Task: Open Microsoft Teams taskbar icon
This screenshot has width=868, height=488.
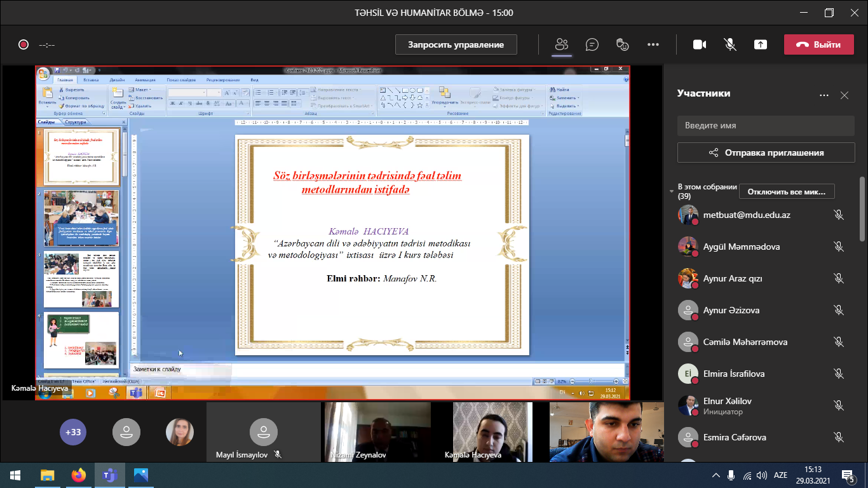Action: pyautogui.click(x=110, y=475)
